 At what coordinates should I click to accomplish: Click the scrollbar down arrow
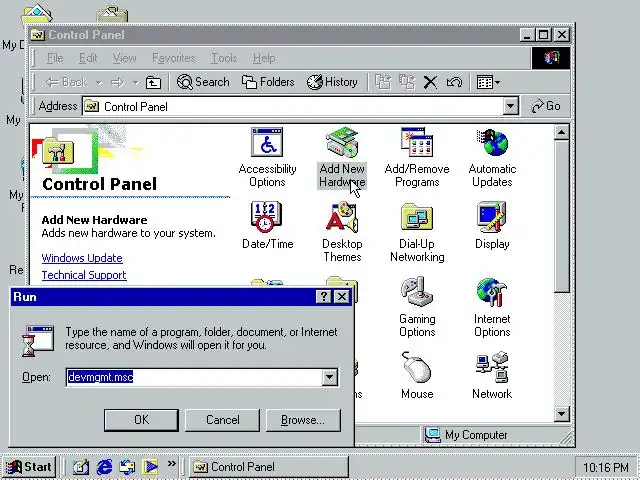562,414
